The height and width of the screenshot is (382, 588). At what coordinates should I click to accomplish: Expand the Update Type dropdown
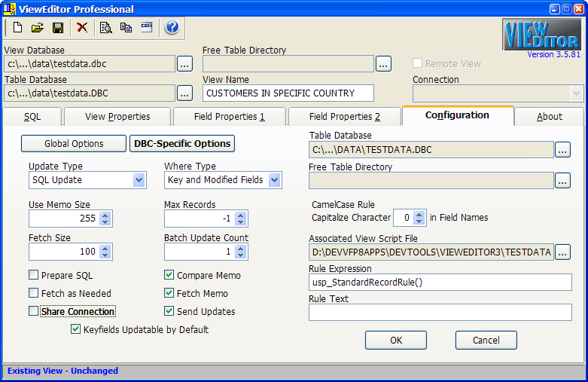(139, 180)
